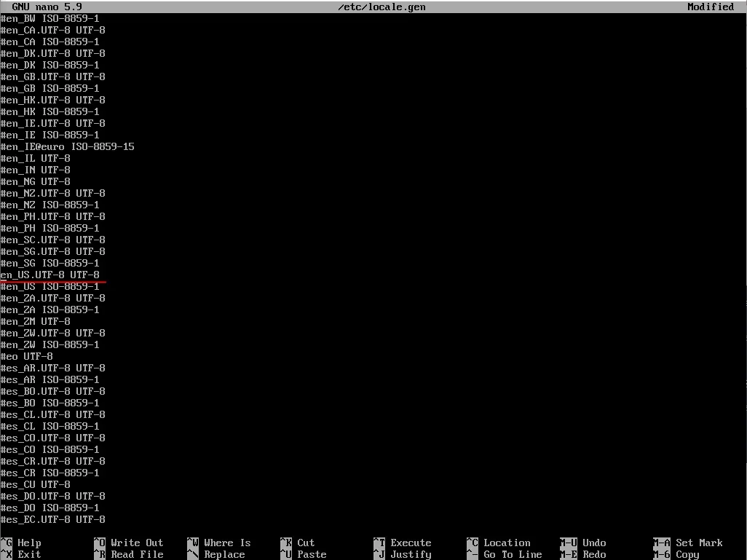Viewport: 747px width, 560px height.
Task: Click the ^G Help shortcut
Action: pos(23,543)
